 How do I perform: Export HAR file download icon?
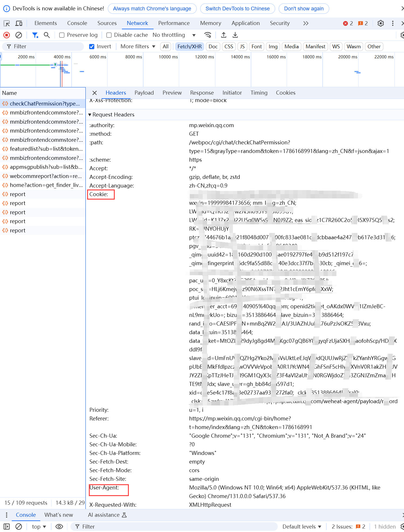[x=235, y=35]
